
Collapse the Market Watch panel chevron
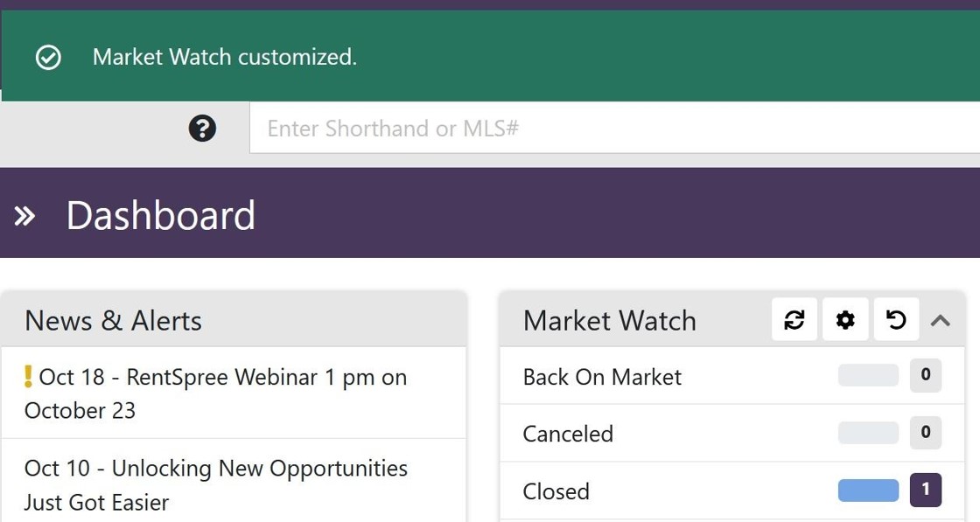(x=941, y=320)
